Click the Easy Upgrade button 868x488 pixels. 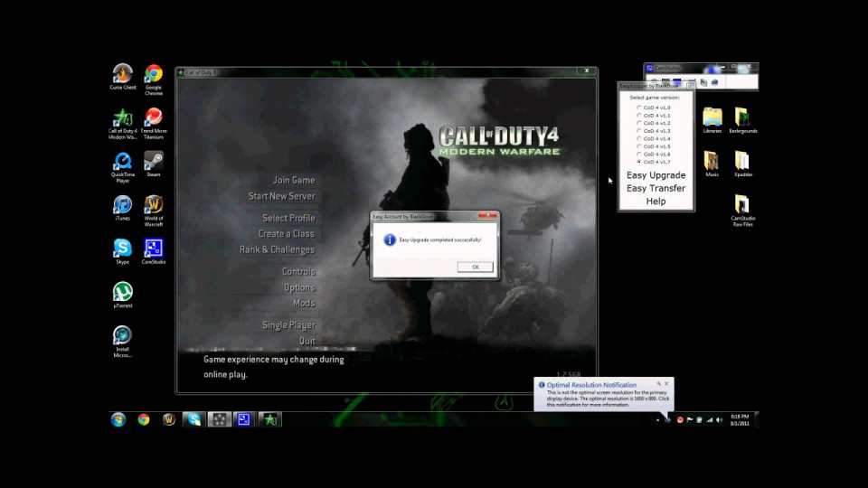click(656, 175)
